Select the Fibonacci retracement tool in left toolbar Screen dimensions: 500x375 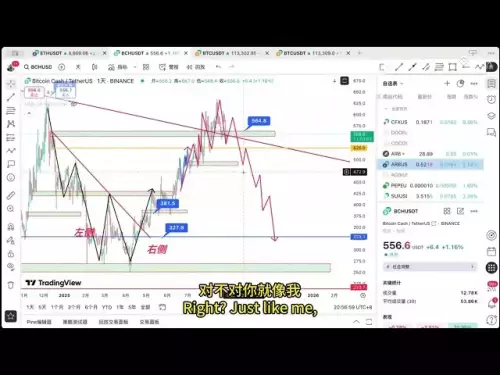11,110
